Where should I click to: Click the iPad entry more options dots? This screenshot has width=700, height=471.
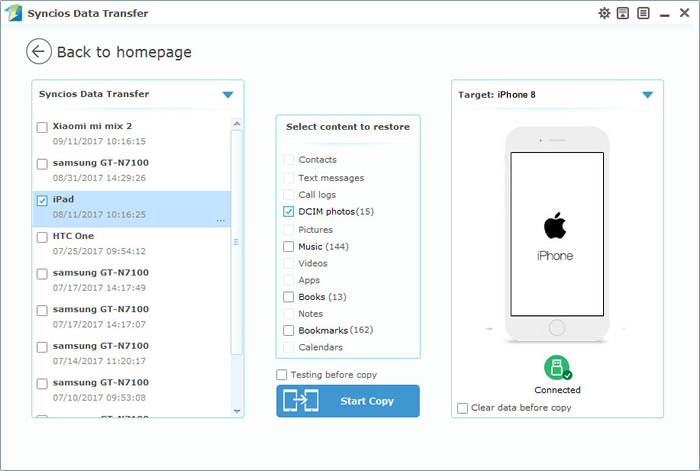[x=221, y=221]
